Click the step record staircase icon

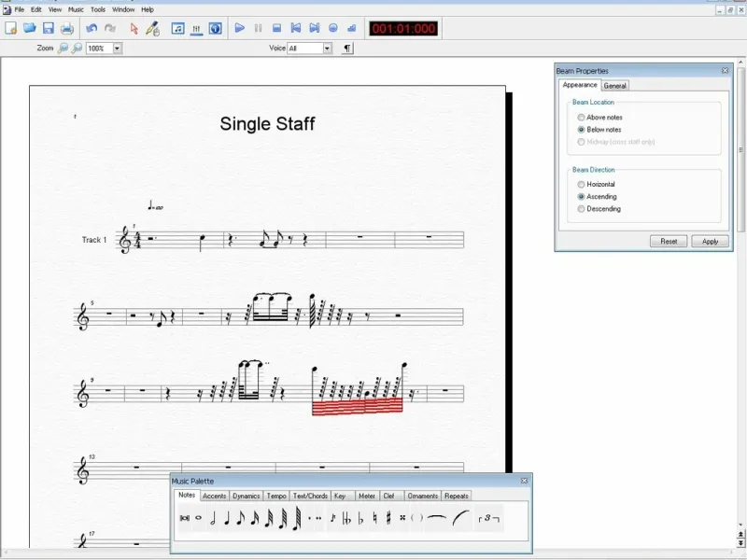pyautogui.click(x=352, y=29)
